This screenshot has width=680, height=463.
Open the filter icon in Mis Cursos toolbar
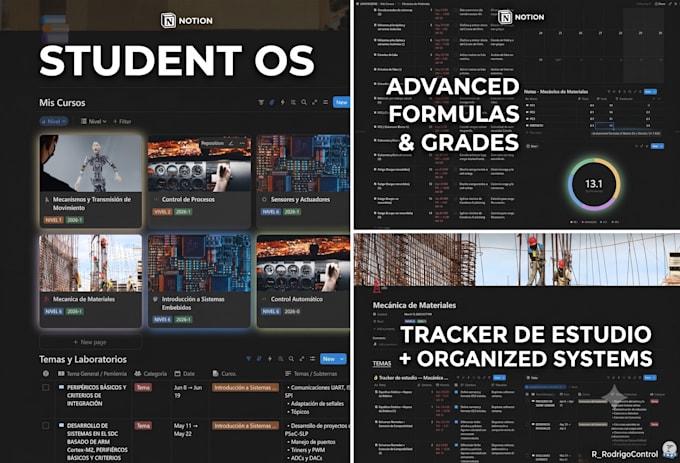pyautogui.click(x=261, y=102)
